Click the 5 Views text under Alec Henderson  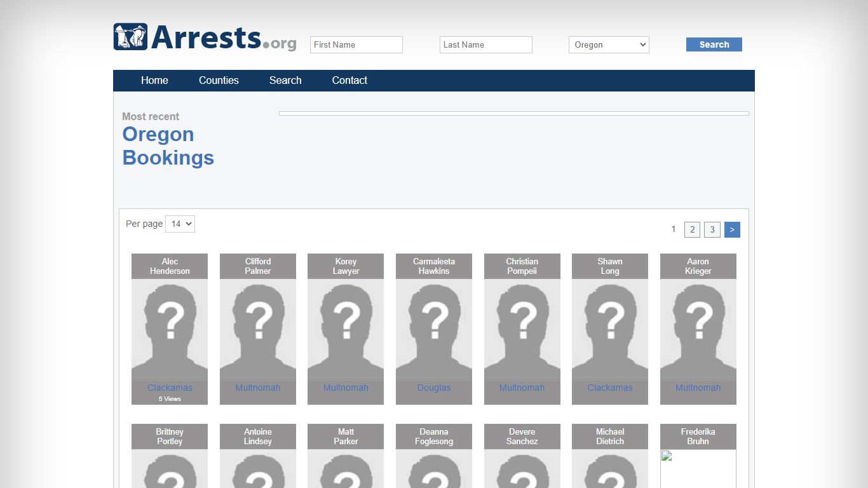pyautogui.click(x=170, y=399)
